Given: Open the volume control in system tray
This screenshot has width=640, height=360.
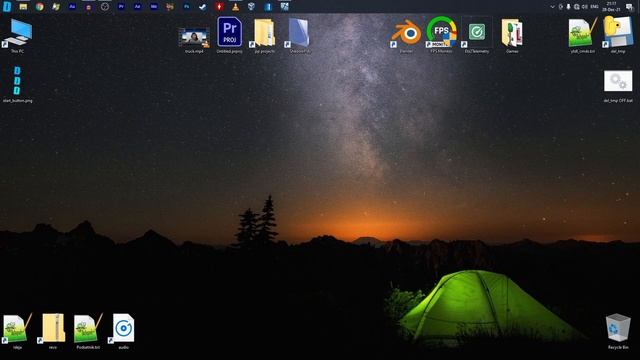Looking at the screenshot, I should click(584, 7).
